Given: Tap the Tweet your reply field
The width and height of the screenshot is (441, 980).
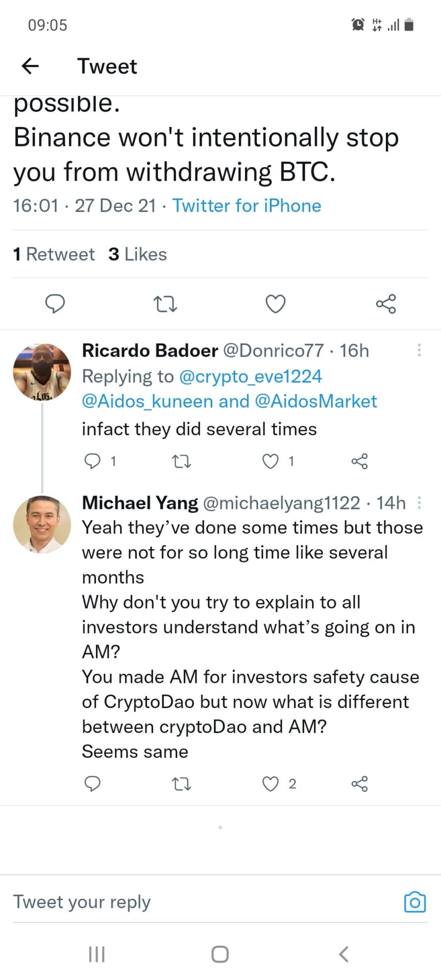Looking at the screenshot, I should [x=204, y=902].
